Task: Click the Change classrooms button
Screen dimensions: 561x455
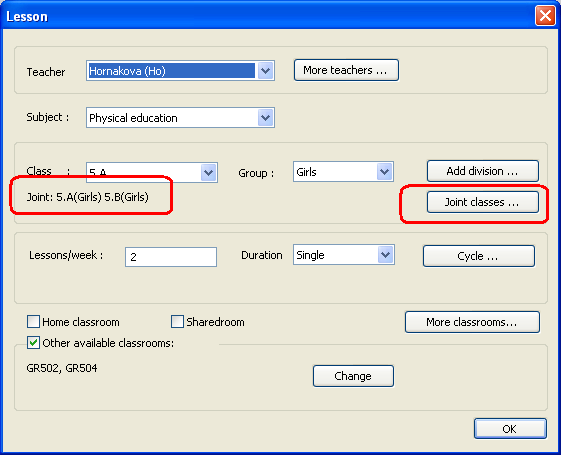Action: 353,376
